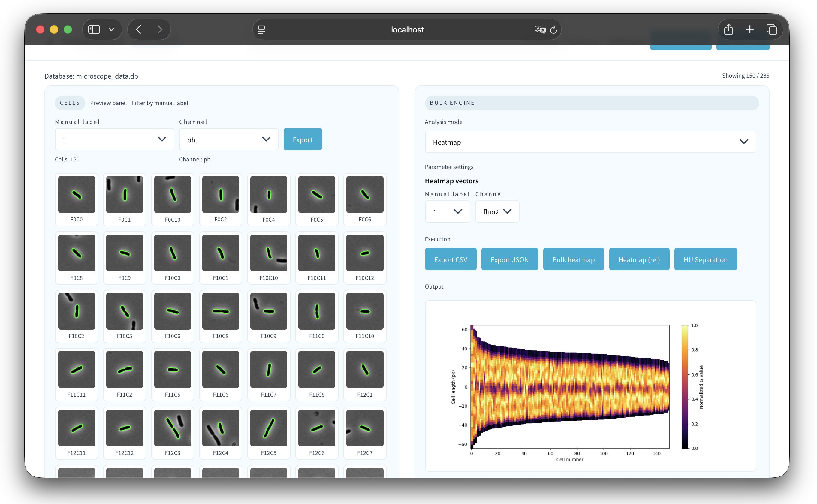
Task: Open the Heatmap vectors Manual label dropdown
Action: click(x=447, y=212)
